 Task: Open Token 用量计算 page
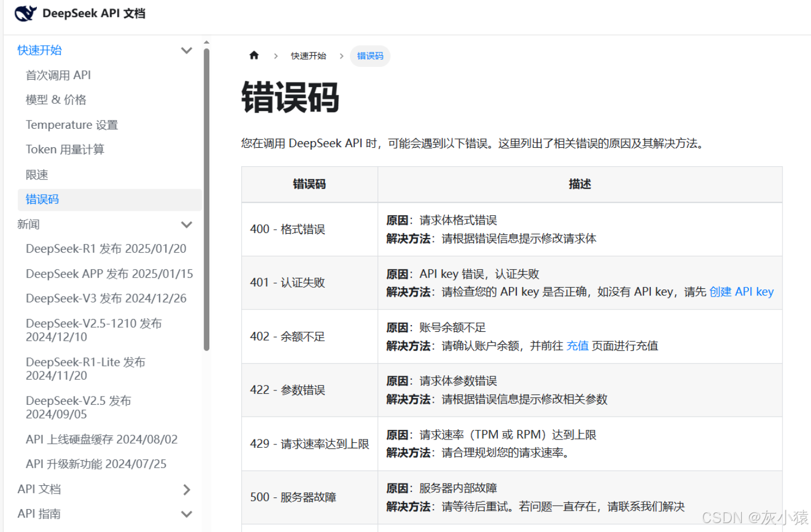point(65,149)
